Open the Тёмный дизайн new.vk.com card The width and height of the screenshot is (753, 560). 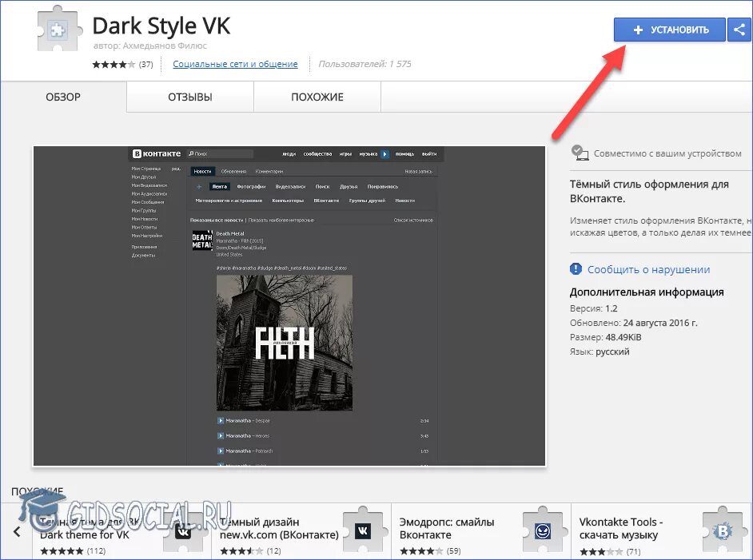tap(301, 531)
